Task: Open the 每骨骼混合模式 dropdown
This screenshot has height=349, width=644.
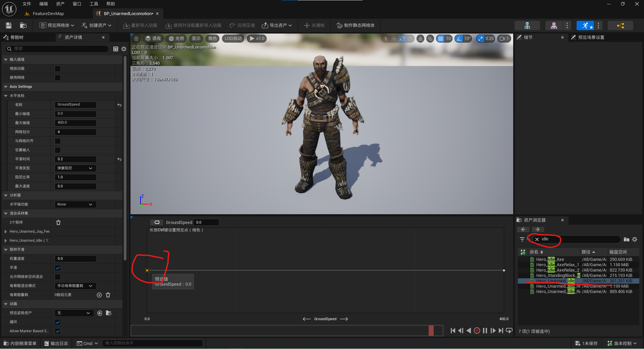Action: click(75, 286)
